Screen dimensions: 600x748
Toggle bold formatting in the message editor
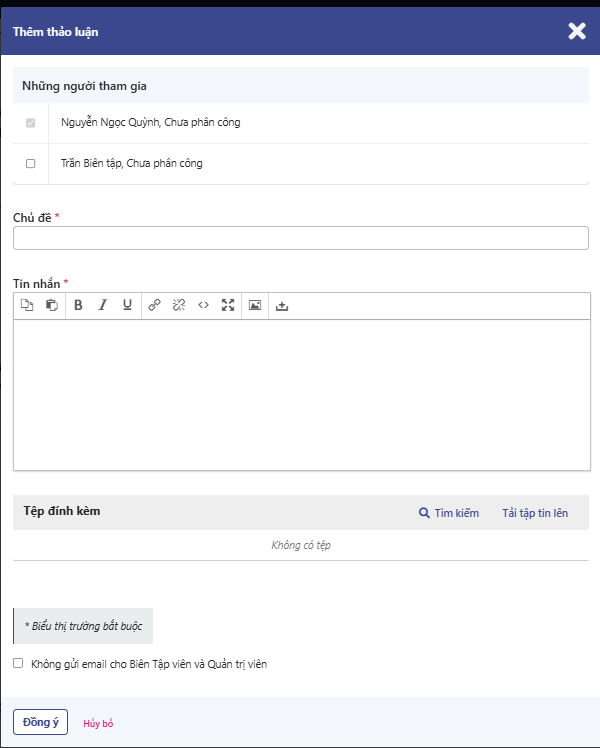click(78, 306)
